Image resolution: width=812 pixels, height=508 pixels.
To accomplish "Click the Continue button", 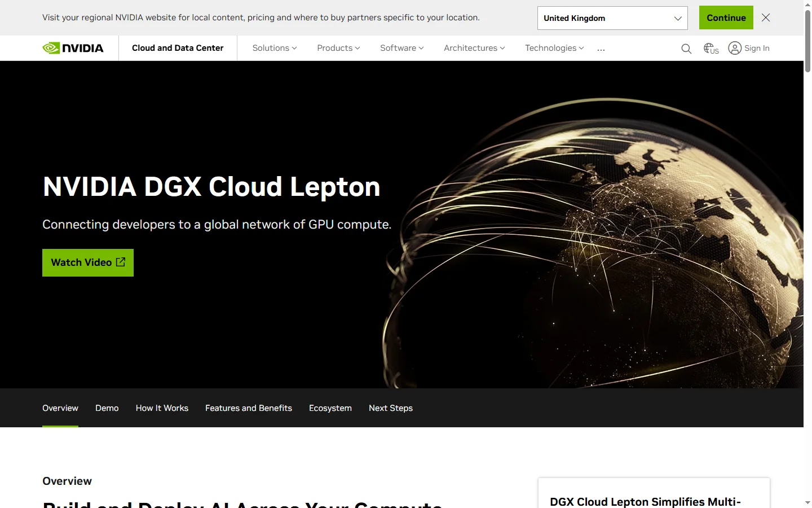I will point(726,17).
